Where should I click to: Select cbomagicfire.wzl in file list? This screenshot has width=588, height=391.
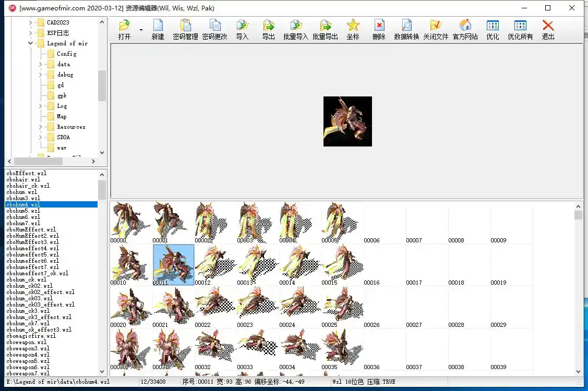click(31, 336)
